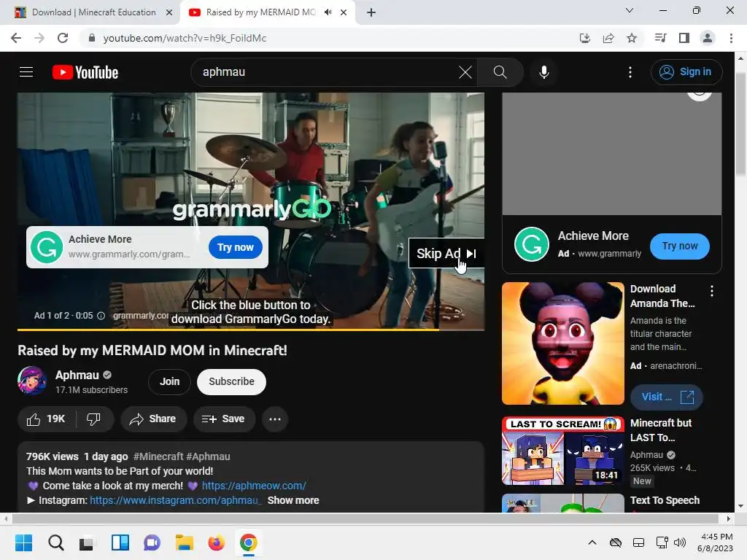
Task: Toggle the Chrome side panel
Action: pos(684,38)
